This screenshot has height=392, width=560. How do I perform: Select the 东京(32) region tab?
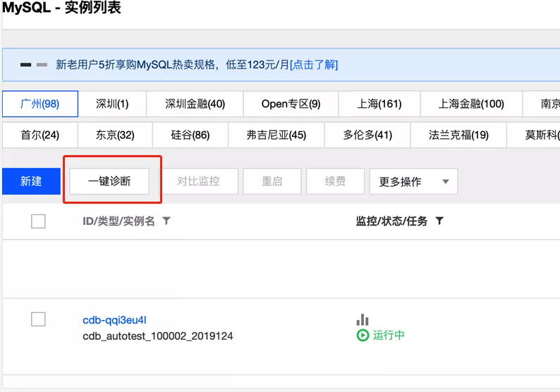point(115,135)
